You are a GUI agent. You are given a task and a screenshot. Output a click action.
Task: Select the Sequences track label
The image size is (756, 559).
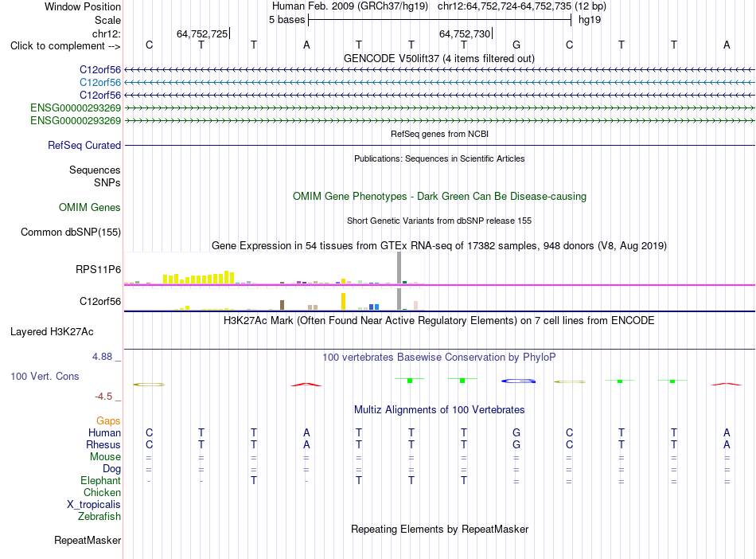point(95,170)
